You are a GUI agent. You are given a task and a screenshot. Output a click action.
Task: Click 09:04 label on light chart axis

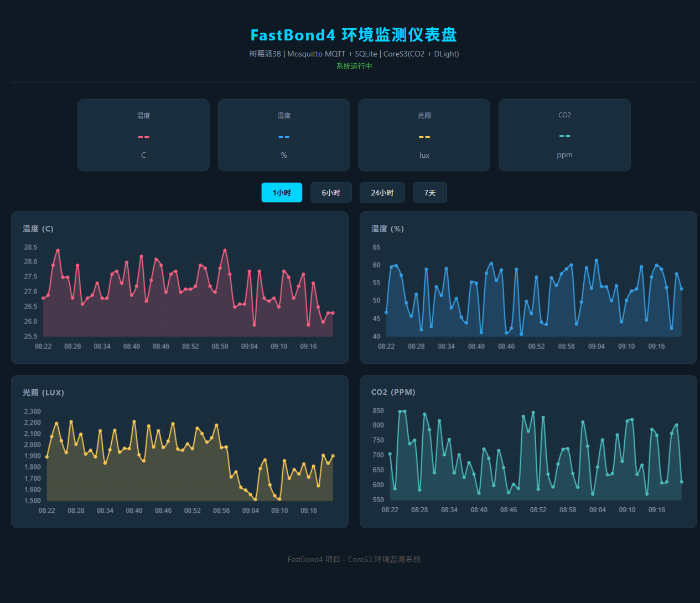(251, 511)
